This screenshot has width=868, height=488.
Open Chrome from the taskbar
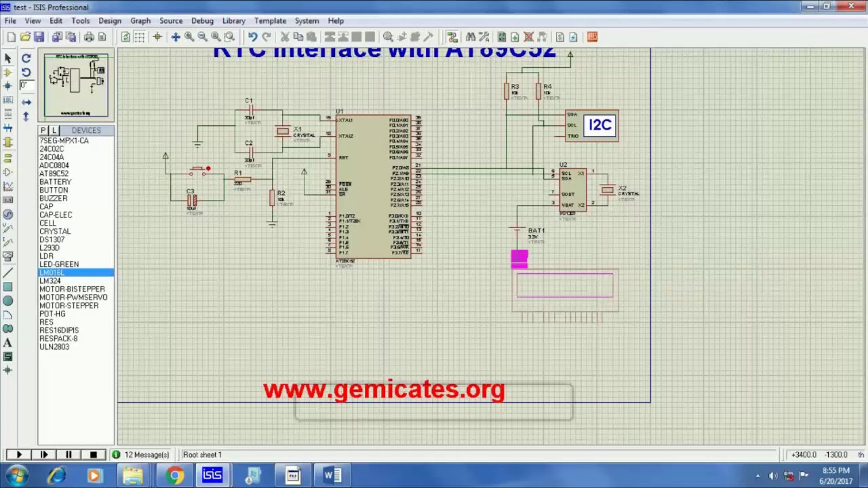coord(175,476)
